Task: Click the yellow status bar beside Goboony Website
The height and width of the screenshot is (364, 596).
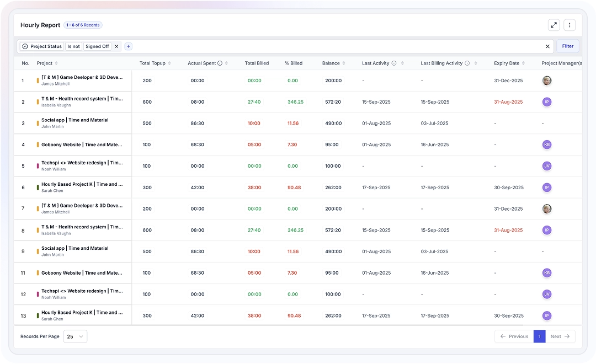Action: [x=38, y=144]
